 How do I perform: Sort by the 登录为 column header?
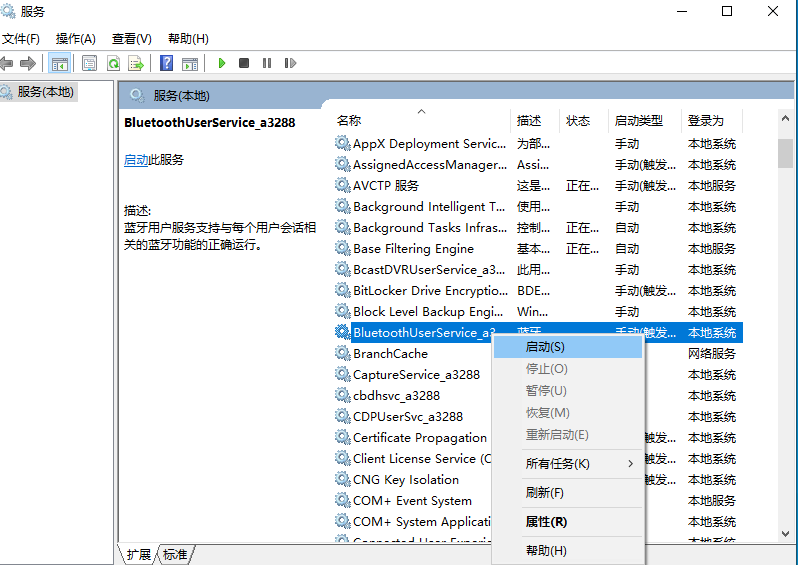click(x=712, y=121)
